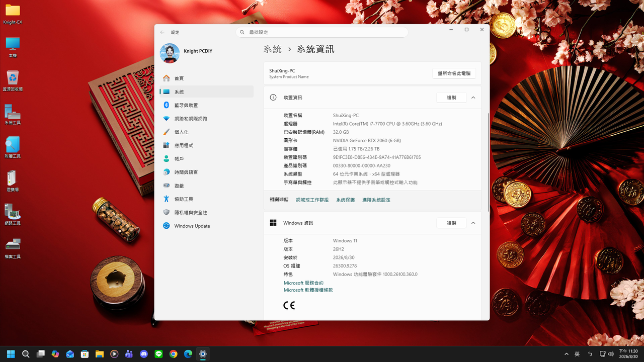Click the NVIDIA GeForce RTX 2060 value
This screenshot has height=362, width=644.
pos(367,141)
